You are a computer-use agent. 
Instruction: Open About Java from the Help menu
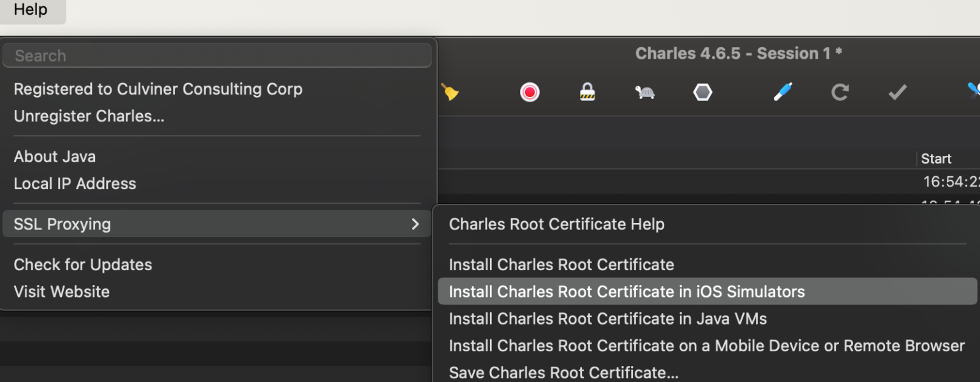[55, 157]
